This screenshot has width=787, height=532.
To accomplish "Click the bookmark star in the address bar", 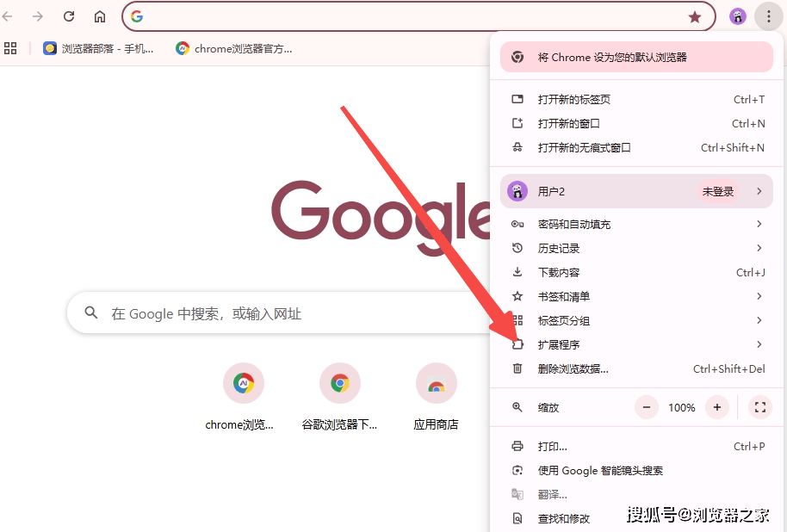I will click(x=695, y=17).
